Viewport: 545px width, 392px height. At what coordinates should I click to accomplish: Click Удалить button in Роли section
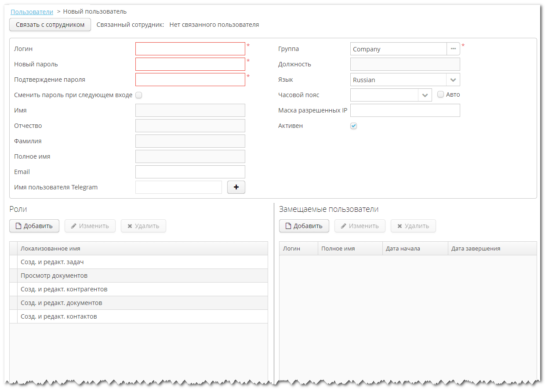pyautogui.click(x=143, y=226)
